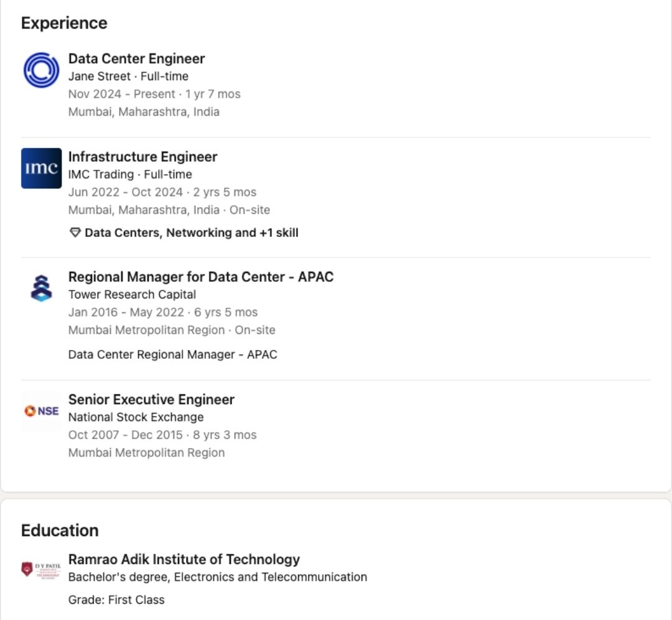
Task: Select the Jane Street · Full-time text
Action: click(129, 76)
